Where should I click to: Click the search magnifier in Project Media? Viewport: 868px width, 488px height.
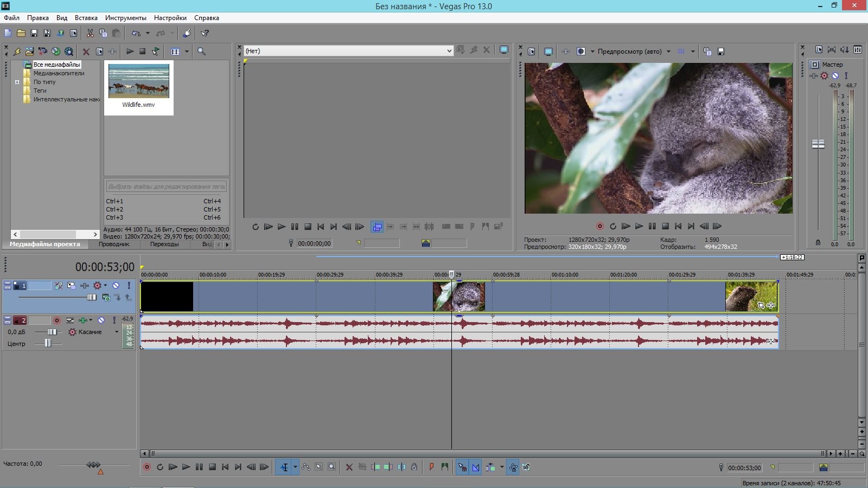click(x=201, y=52)
